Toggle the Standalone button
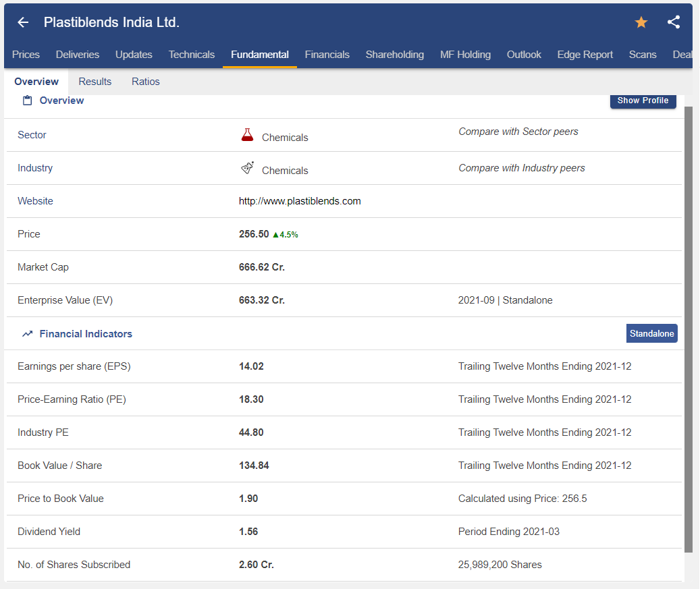The width and height of the screenshot is (700, 589). (652, 333)
